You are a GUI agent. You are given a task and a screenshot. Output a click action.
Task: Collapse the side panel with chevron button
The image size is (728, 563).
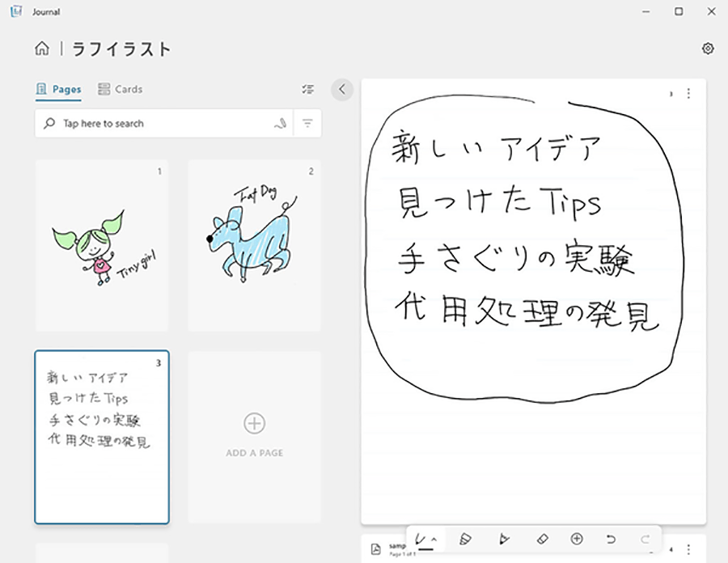(x=342, y=89)
